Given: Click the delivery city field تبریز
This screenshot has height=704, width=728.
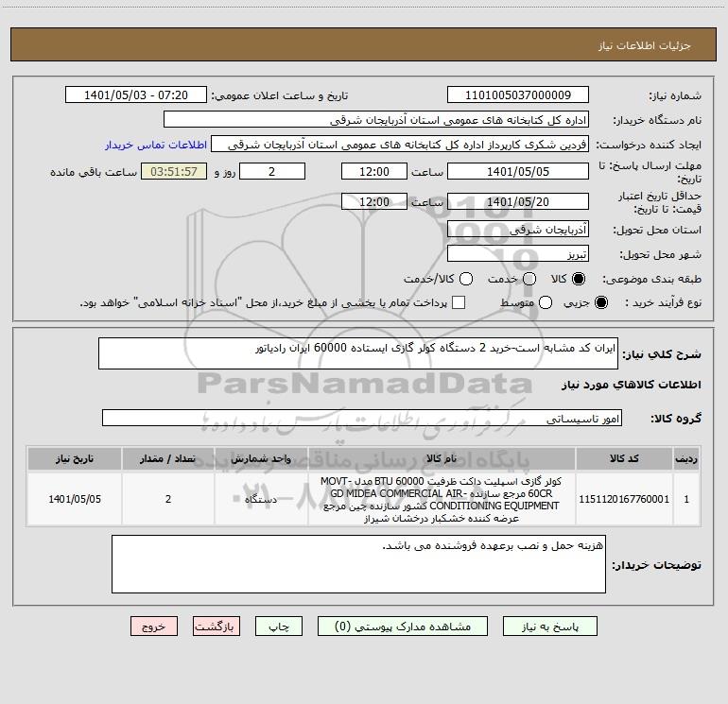Looking at the screenshot, I should [x=518, y=253].
